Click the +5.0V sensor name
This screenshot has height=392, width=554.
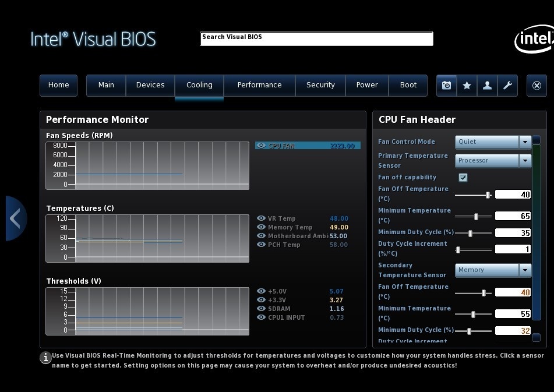pyautogui.click(x=277, y=291)
